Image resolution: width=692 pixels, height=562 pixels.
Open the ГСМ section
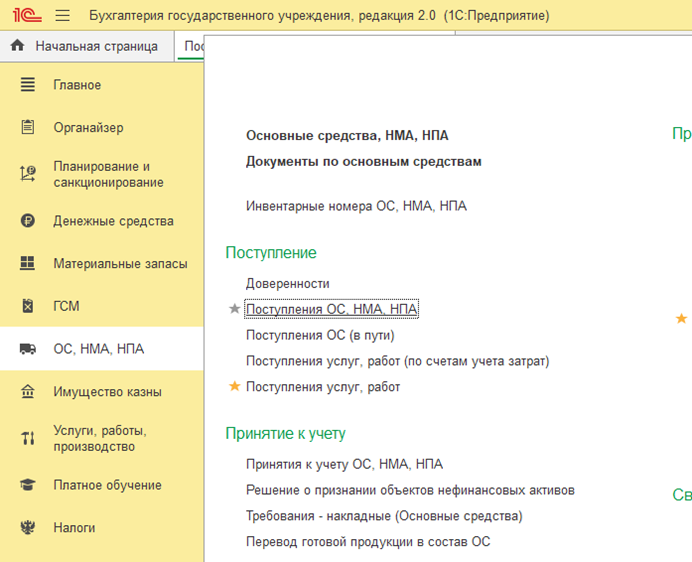pyautogui.click(x=102, y=306)
